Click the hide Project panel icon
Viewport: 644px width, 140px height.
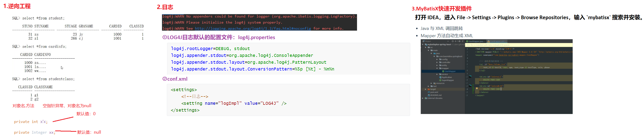[463, 41]
